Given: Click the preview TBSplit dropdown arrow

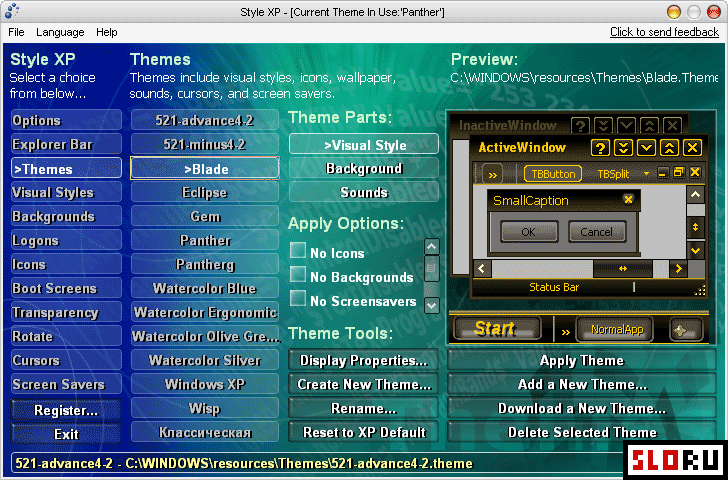Looking at the screenshot, I should coord(646,174).
